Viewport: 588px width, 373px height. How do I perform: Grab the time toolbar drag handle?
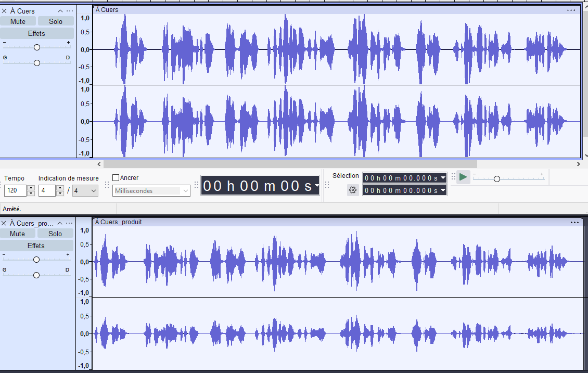tap(197, 185)
